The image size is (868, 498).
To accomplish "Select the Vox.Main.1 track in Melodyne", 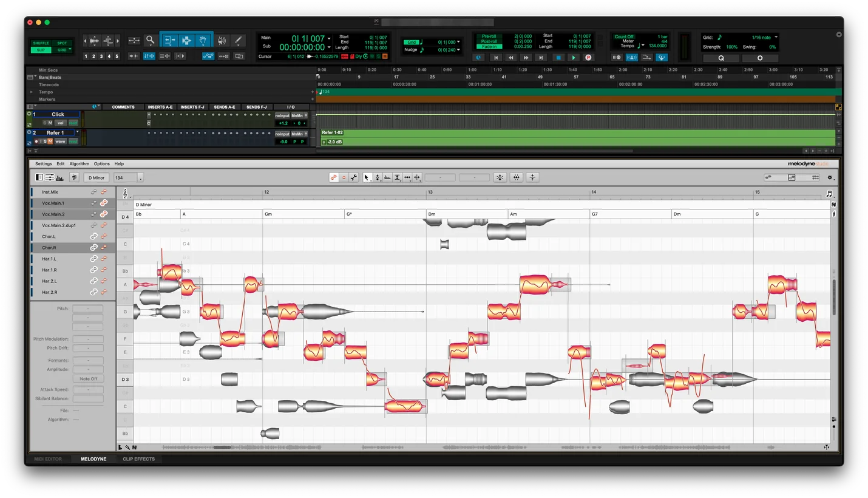I will click(x=73, y=203).
